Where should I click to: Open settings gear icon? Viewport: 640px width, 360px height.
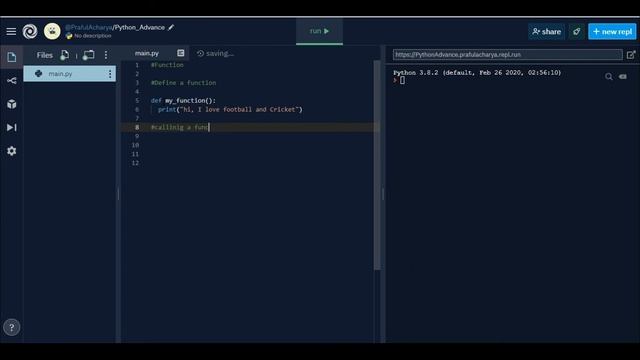coord(11,151)
